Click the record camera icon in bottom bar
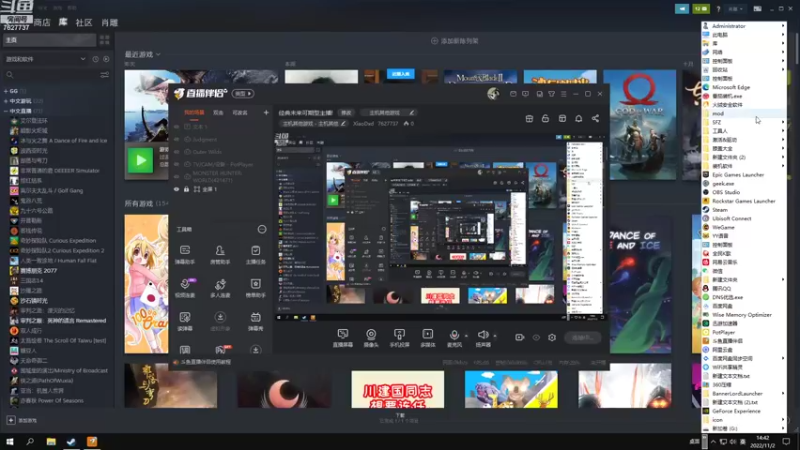This screenshot has height=450, width=800. pyautogui.click(x=519, y=337)
